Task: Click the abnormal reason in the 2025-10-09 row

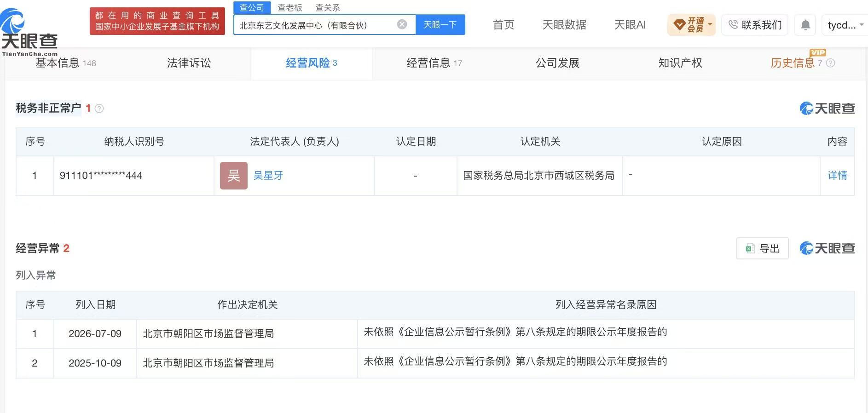Action: click(515, 361)
